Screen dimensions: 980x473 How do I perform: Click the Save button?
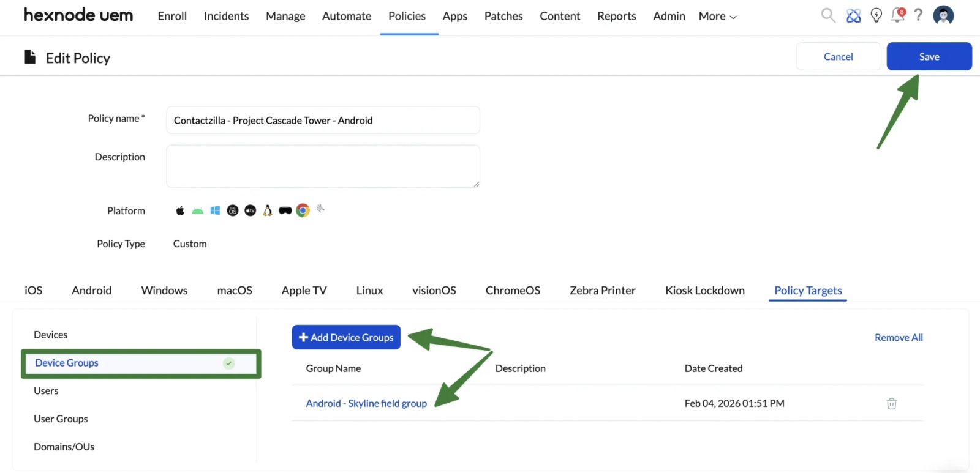point(929,56)
